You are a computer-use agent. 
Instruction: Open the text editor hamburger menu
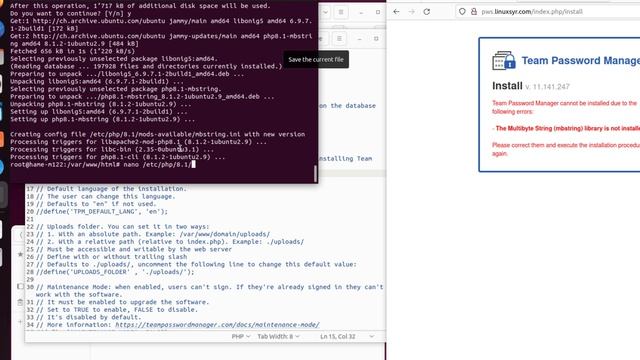tap(339, 39)
